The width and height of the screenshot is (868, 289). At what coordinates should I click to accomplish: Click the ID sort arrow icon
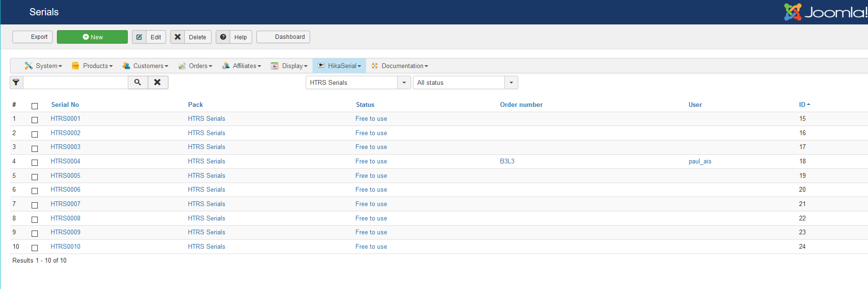[809, 104]
